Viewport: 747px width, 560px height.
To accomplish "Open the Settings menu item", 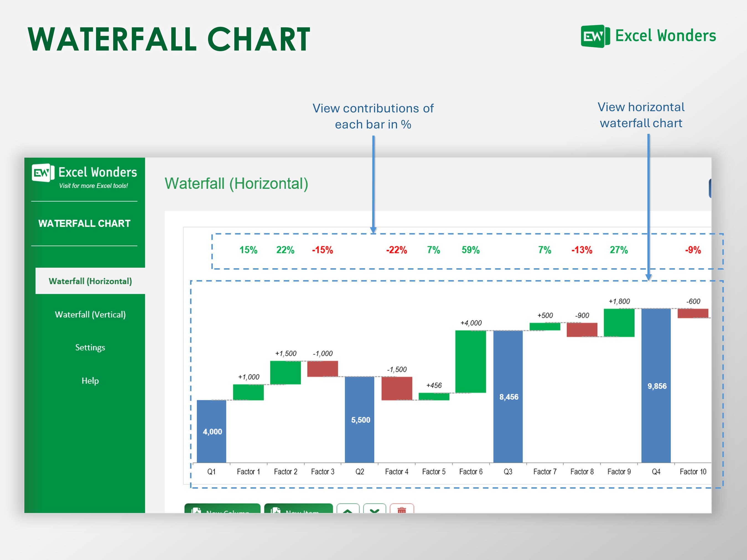I will pos(90,347).
